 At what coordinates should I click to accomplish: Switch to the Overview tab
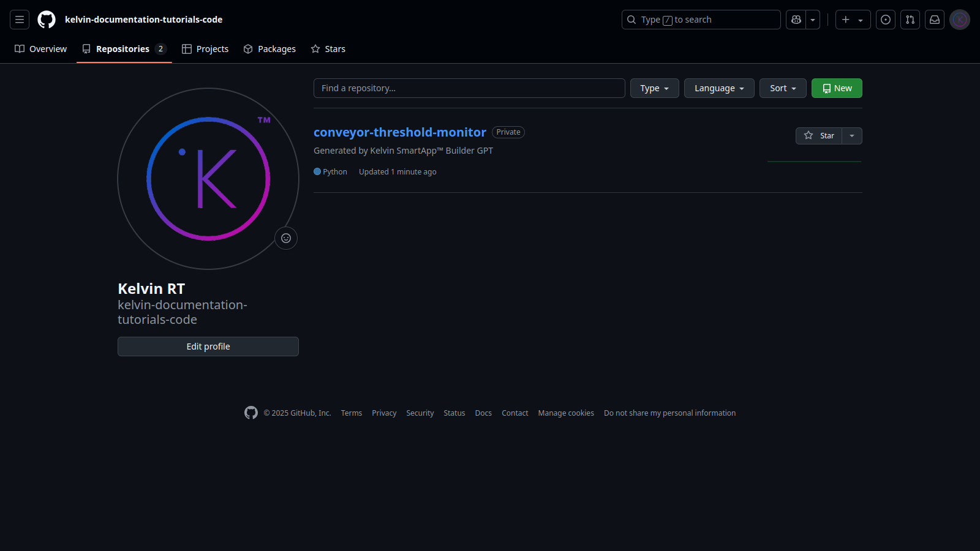(x=41, y=49)
